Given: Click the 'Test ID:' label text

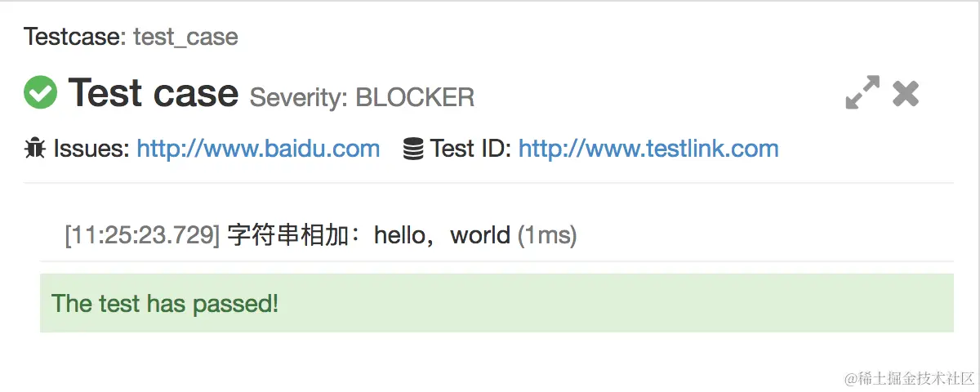Looking at the screenshot, I should tap(471, 149).
